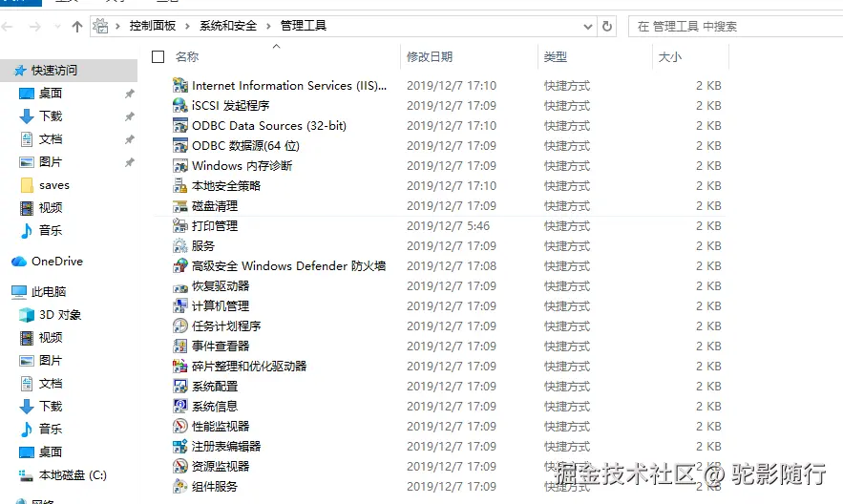Toggle the select-all checkbox beside 名称

click(x=158, y=57)
